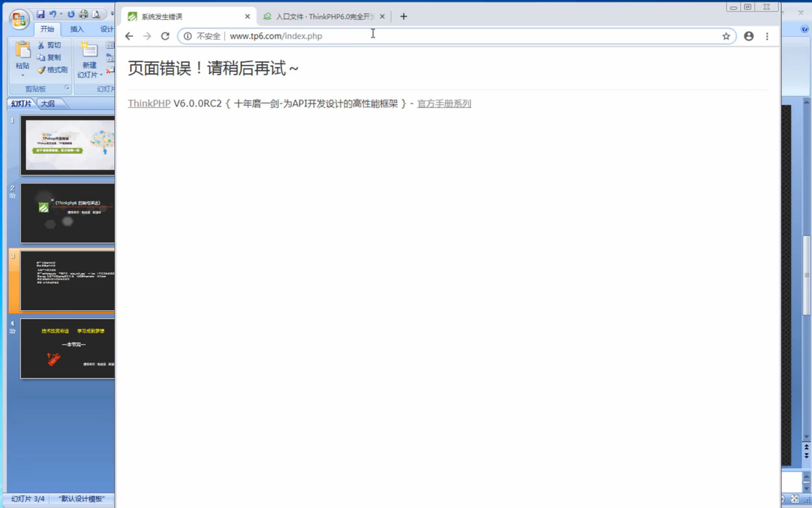The height and width of the screenshot is (508, 812).
Task: Open the undo history dropdown arrow
Action: point(61,14)
